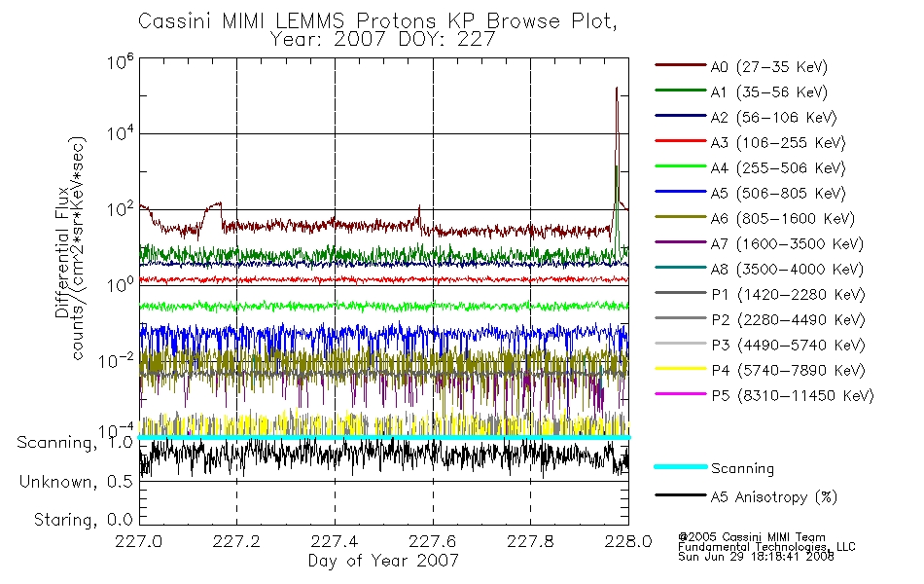
Task: Click the 'Fundamental Technologies, LLC' text
Action: 766,547
